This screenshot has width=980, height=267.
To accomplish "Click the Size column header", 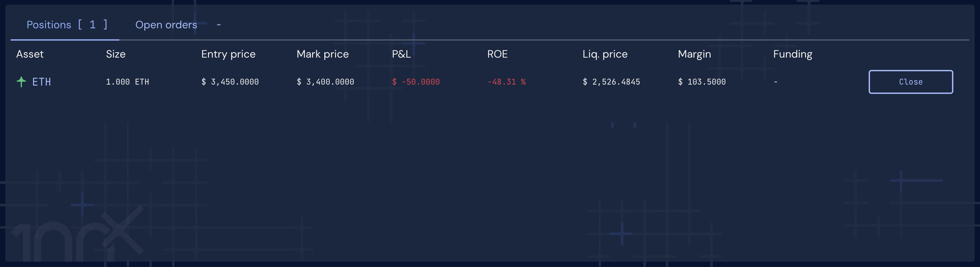I will click(x=116, y=54).
